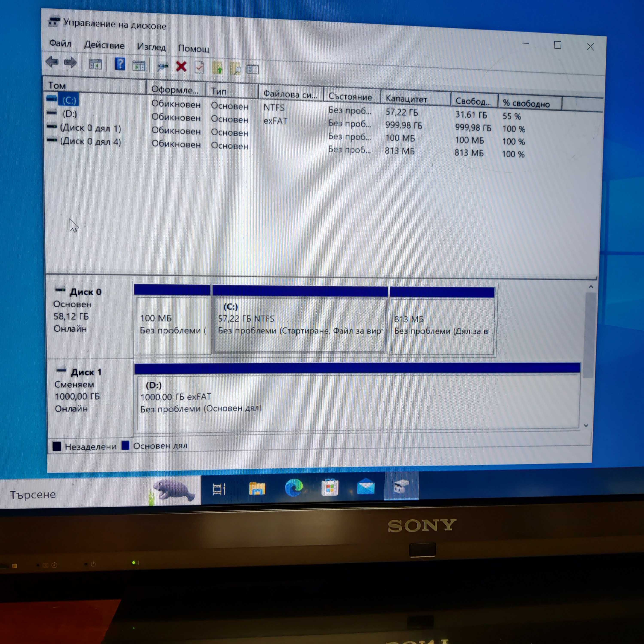Open the Файл menu
Image resolution: width=644 pixels, height=644 pixels.
point(60,43)
